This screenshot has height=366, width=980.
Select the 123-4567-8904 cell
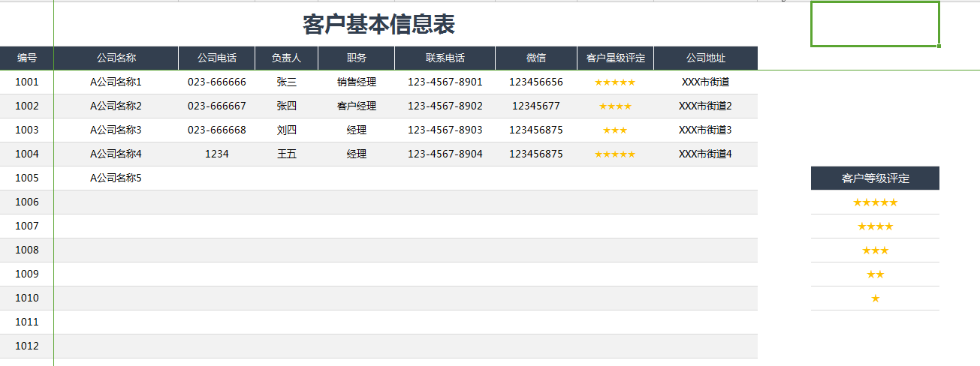(x=445, y=154)
